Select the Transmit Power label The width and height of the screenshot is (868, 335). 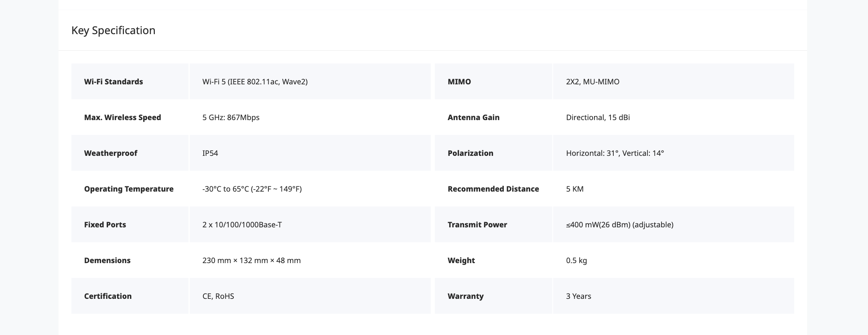click(477, 225)
